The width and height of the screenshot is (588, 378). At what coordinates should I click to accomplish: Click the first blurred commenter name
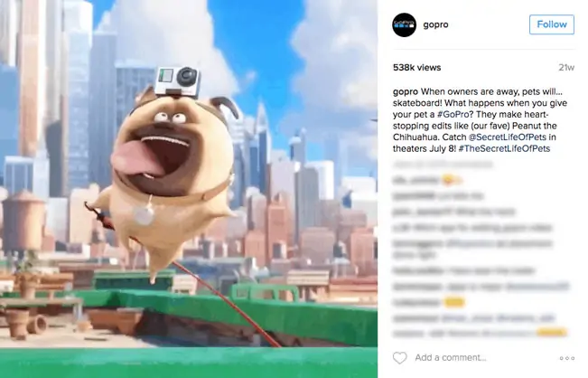[x=415, y=181]
